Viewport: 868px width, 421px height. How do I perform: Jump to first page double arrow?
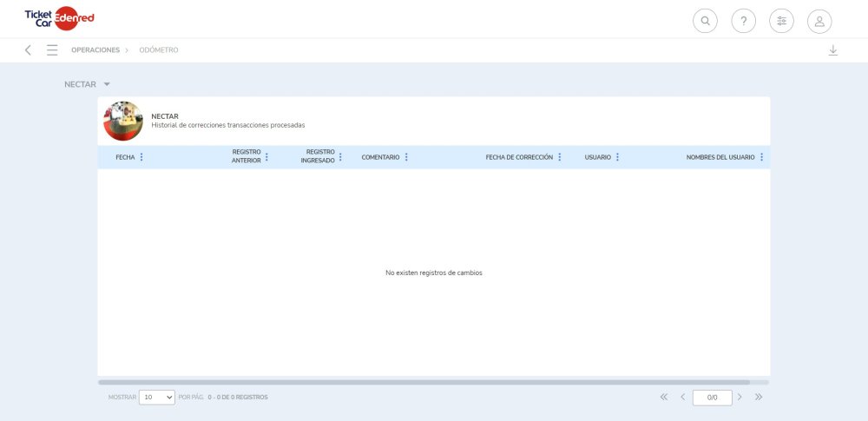tap(664, 398)
